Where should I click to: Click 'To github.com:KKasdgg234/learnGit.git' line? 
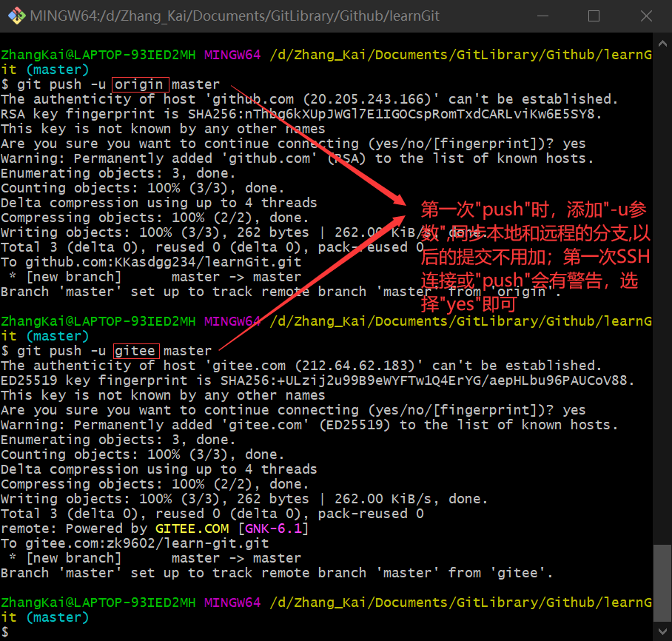tap(151, 262)
